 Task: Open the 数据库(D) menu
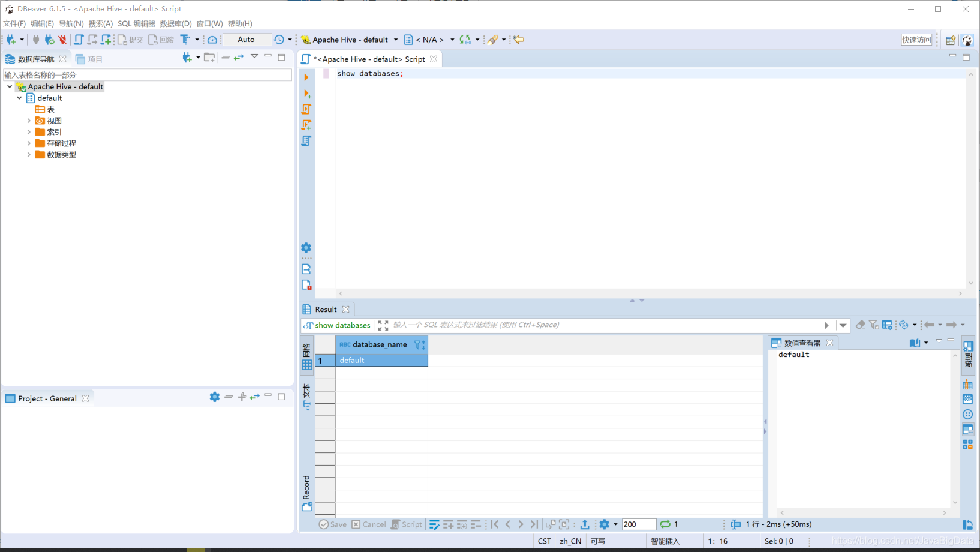(176, 23)
